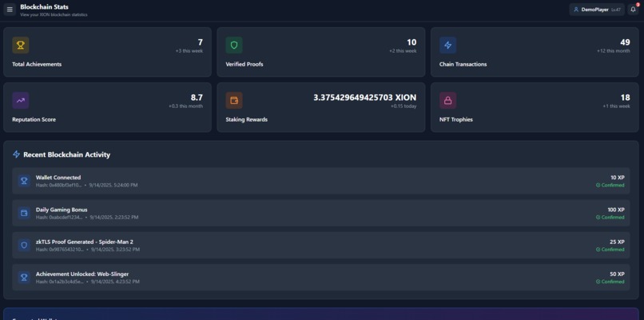This screenshot has width=644, height=320.
Task: Click the hash text under Daily Gaming Bonus
Action: click(59, 217)
